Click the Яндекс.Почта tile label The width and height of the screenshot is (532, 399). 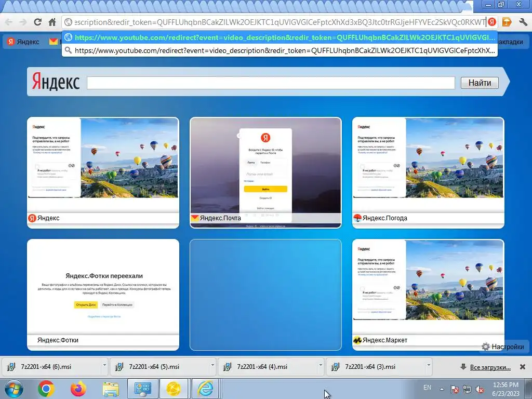pos(220,218)
